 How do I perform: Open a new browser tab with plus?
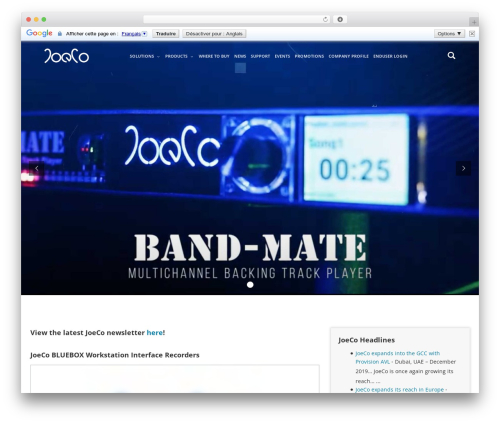point(474,22)
